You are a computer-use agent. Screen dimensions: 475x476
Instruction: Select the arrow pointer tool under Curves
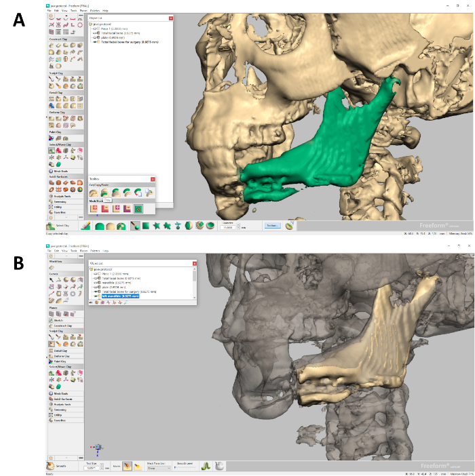[x=52, y=279]
